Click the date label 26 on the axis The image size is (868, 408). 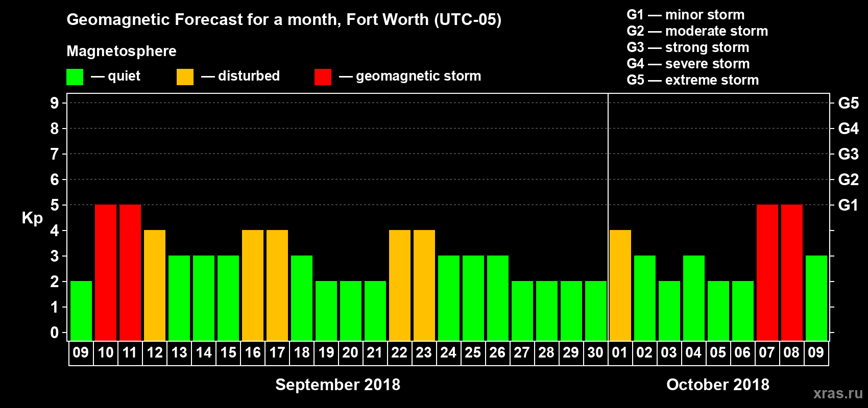pyautogui.click(x=498, y=352)
